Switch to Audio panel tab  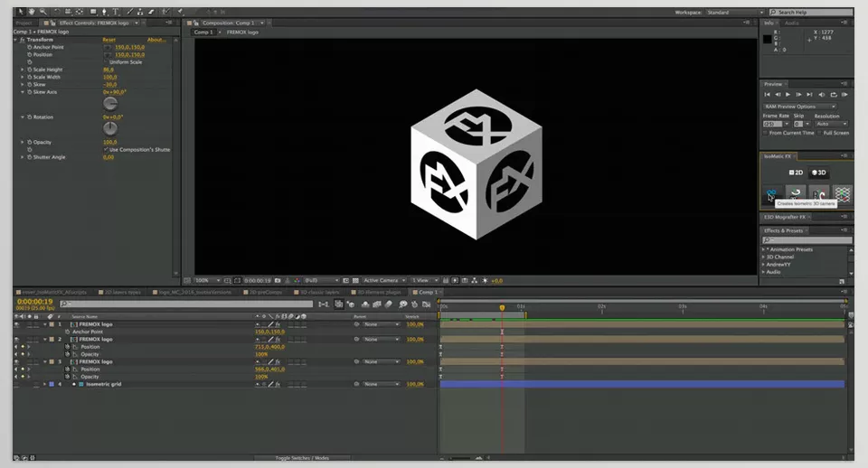pyautogui.click(x=792, y=23)
